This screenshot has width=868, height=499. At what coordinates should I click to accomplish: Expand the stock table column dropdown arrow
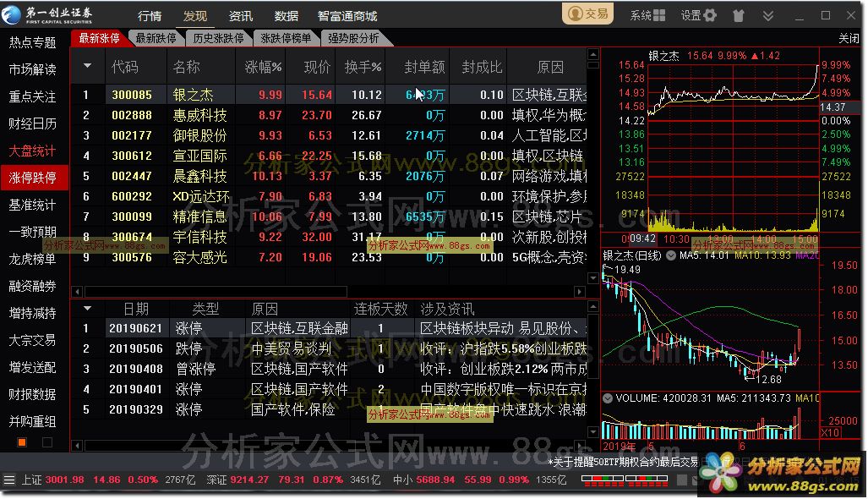coord(87,66)
